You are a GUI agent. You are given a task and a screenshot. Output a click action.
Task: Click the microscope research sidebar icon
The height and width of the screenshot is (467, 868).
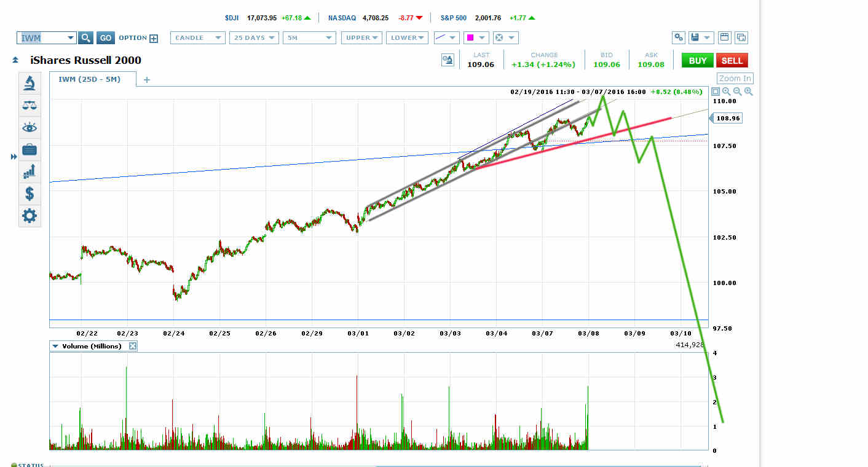click(x=30, y=83)
